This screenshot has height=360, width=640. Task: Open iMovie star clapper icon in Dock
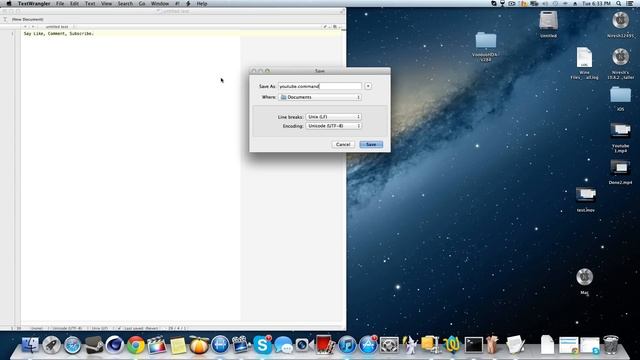pos(241,345)
